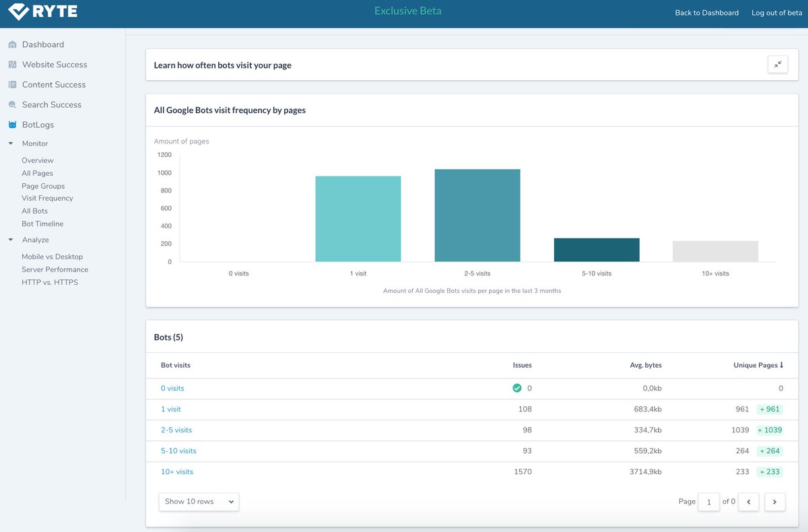
Task: Select Visit Frequency under Monitor
Action: pos(47,198)
